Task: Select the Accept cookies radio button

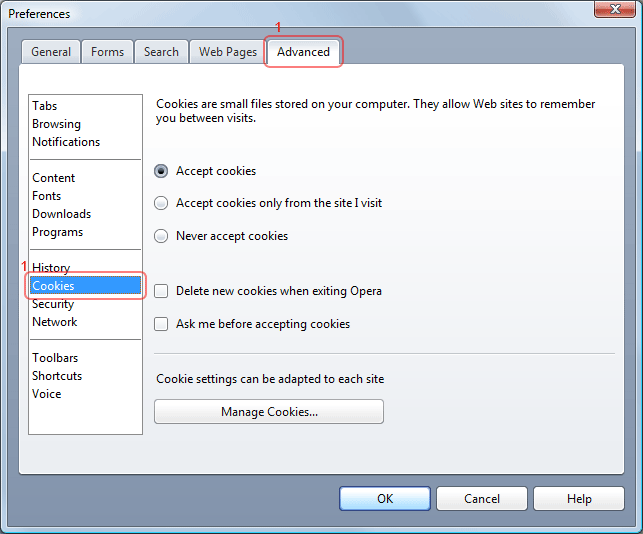Action: pyautogui.click(x=161, y=171)
